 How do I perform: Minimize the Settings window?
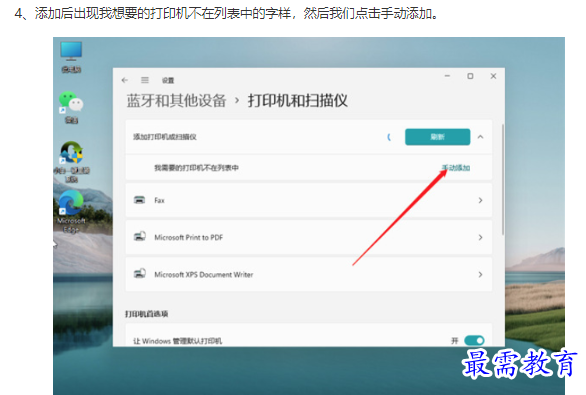click(x=447, y=76)
